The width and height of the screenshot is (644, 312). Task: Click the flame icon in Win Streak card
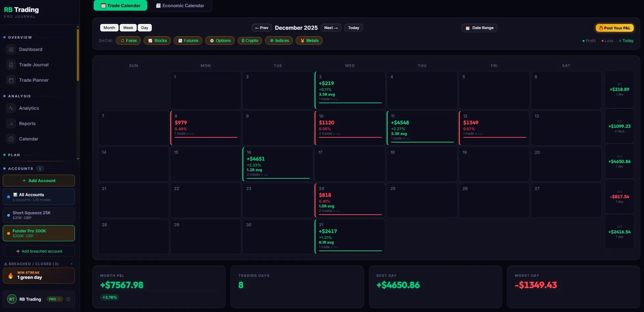point(11,275)
